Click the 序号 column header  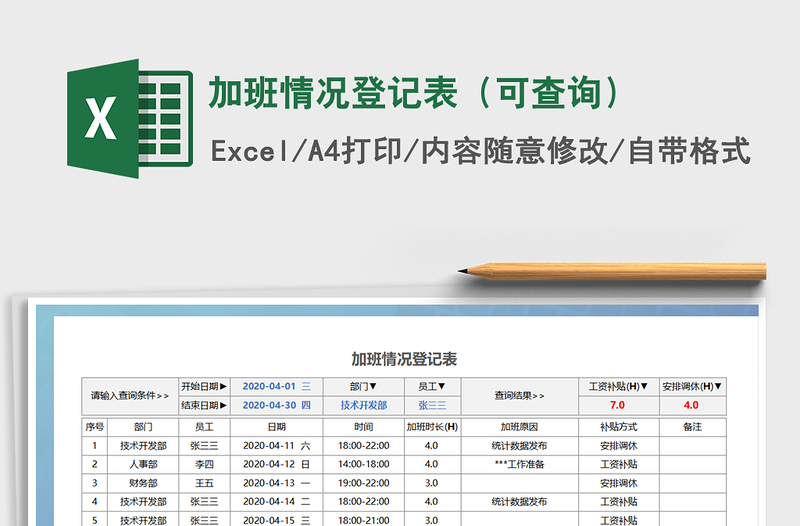point(94,427)
